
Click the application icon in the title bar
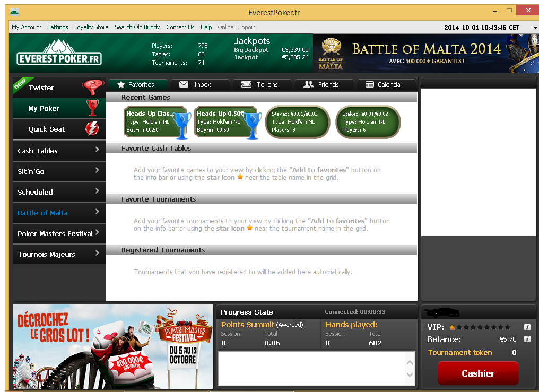(x=14, y=13)
